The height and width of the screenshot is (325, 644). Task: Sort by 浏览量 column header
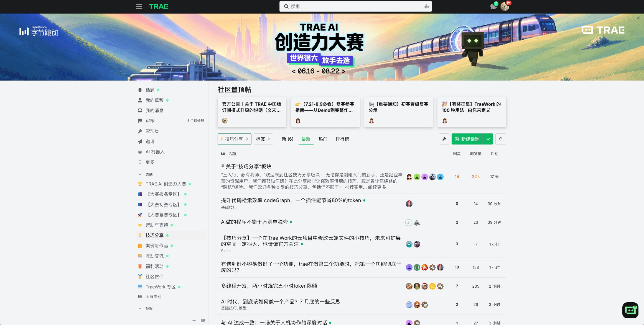[x=476, y=154]
